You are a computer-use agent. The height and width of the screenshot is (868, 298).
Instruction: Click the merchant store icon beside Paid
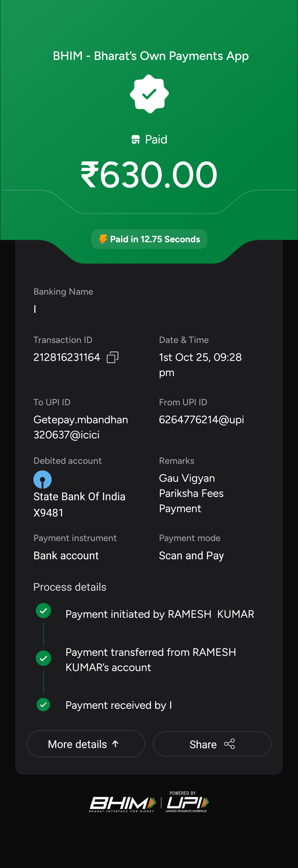click(135, 140)
